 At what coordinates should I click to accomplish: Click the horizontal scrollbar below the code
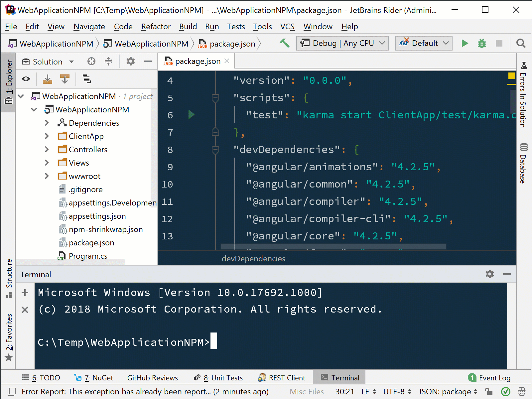click(x=332, y=247)
